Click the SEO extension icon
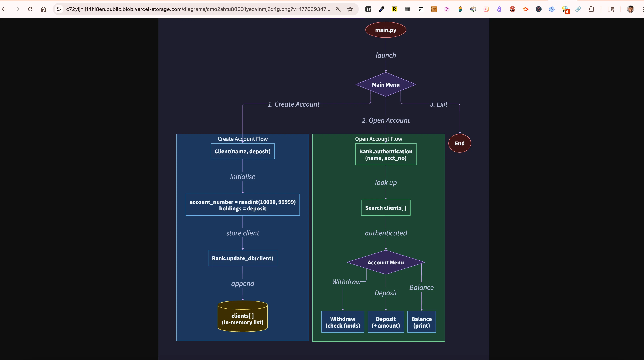This screenshot has width=644, height=360. pyautogui.click(x=513, y=9)
